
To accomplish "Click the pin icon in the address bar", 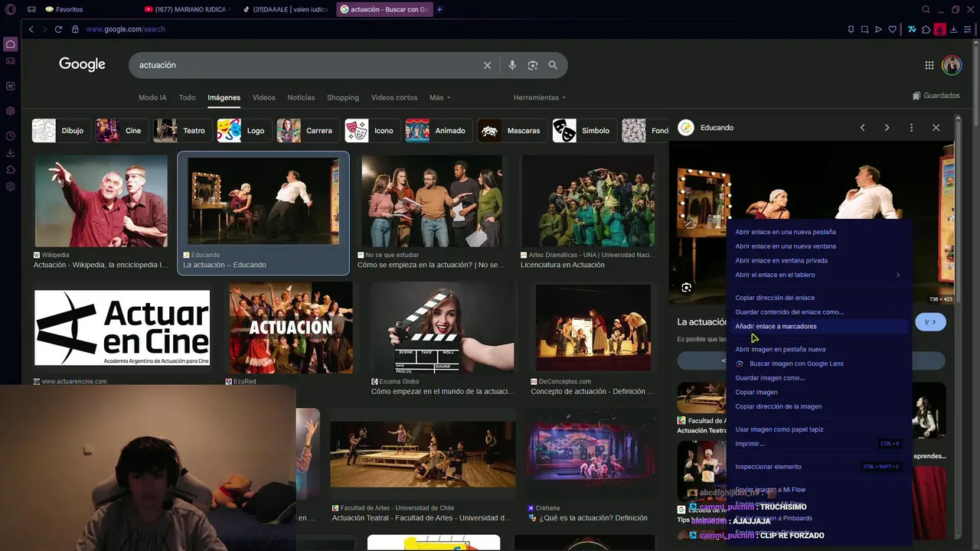I will pos(851,29).
